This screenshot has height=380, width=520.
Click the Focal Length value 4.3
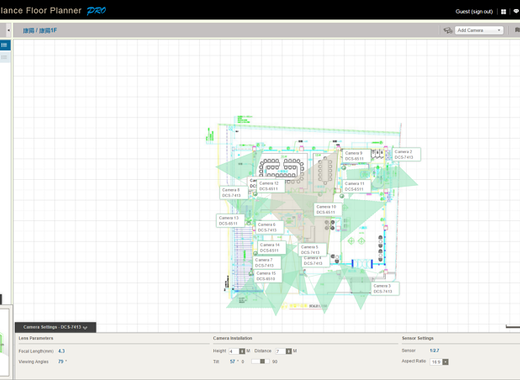click(x=61, y=351)
